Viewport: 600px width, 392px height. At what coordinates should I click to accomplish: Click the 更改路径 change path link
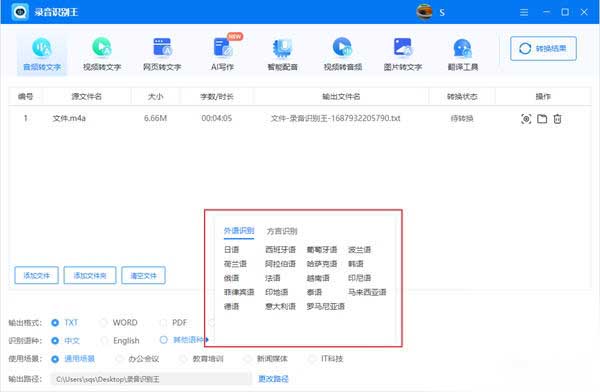click(x=273, y=379)
